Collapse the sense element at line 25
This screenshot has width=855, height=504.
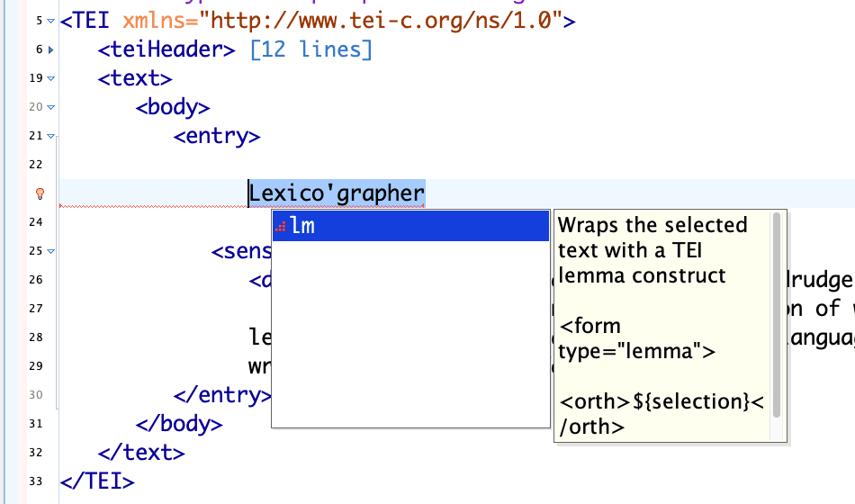click(50, 251)
